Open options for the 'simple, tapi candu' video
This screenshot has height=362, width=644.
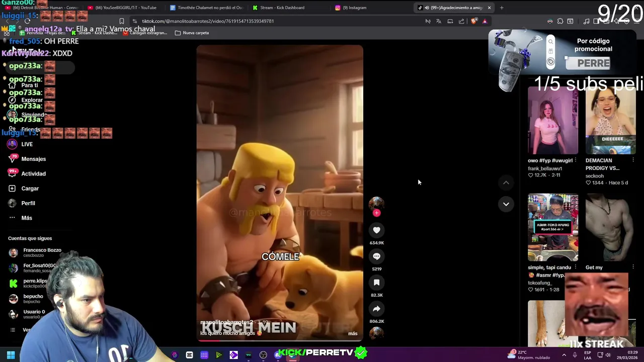575,267
